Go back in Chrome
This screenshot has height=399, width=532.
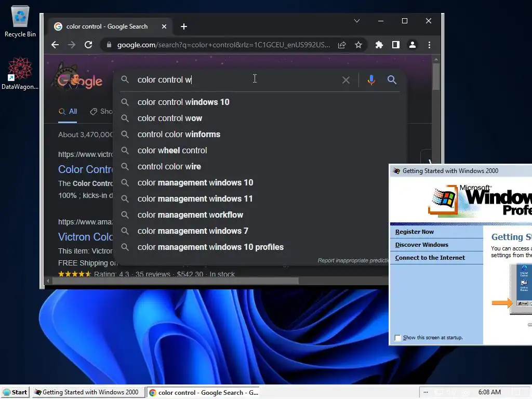tap(55, 45)
